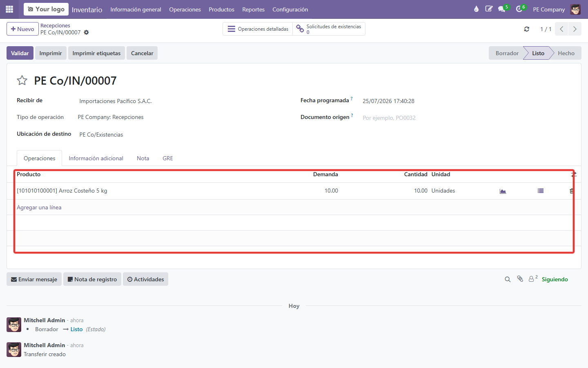Click the Agregar una línea link
588x368 pixels.
pos(39,207)
